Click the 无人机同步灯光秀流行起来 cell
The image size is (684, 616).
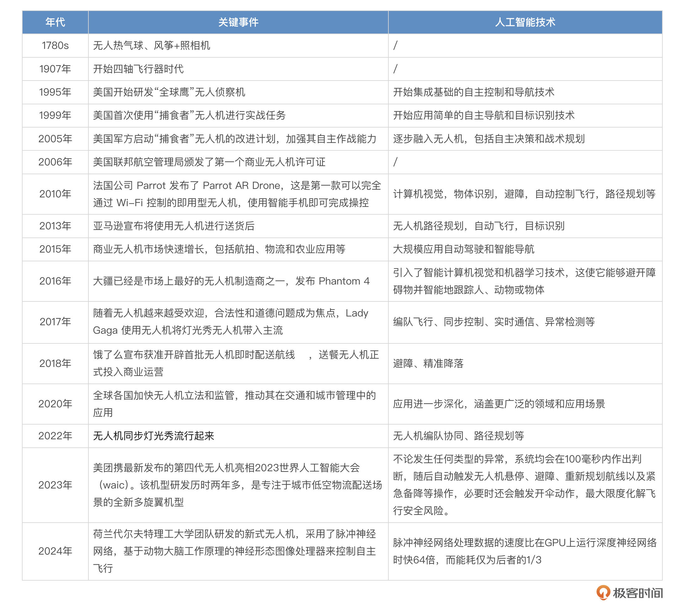pos(153,436)
